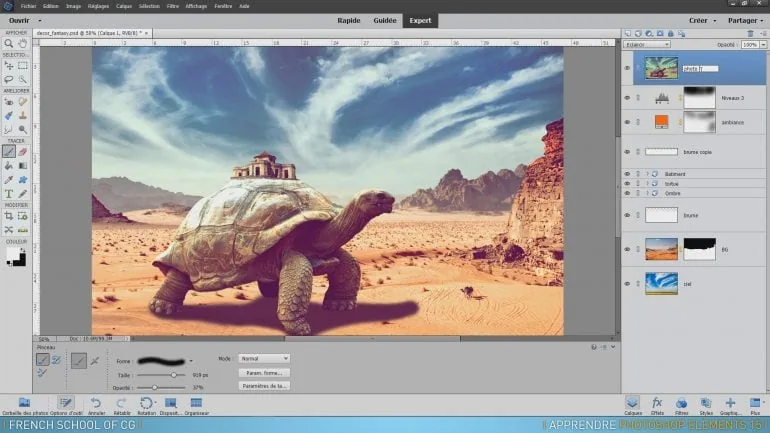Select the Lasso tool
Screen dimensions: 770x433
[x=9, y=79]
